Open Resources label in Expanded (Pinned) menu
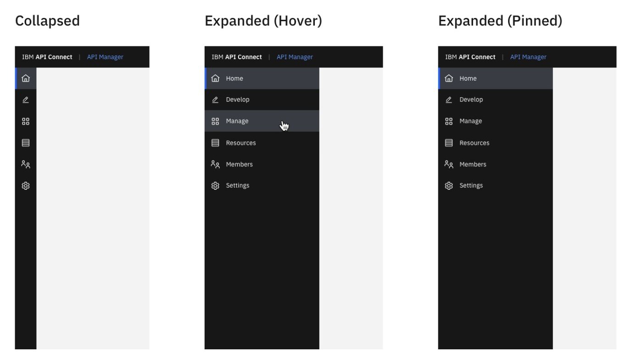Viewport: 631px width, 364px height. coord(475,143)
